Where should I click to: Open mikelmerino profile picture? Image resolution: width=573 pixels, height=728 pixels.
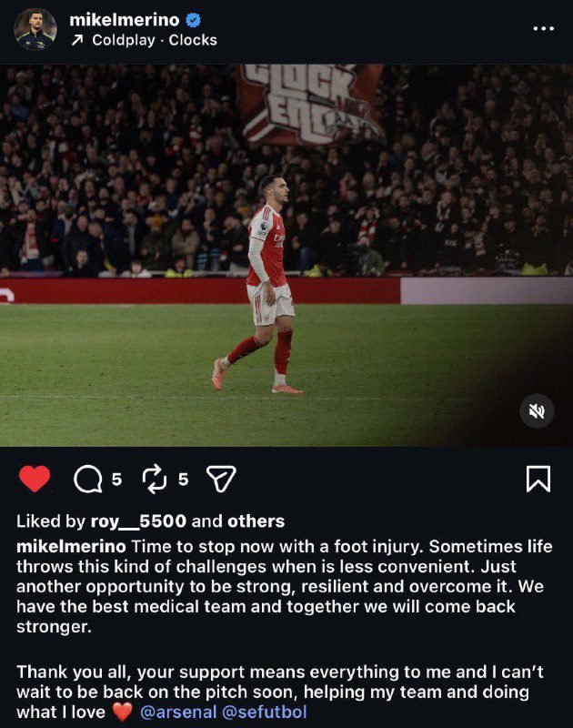coord(35,29)
